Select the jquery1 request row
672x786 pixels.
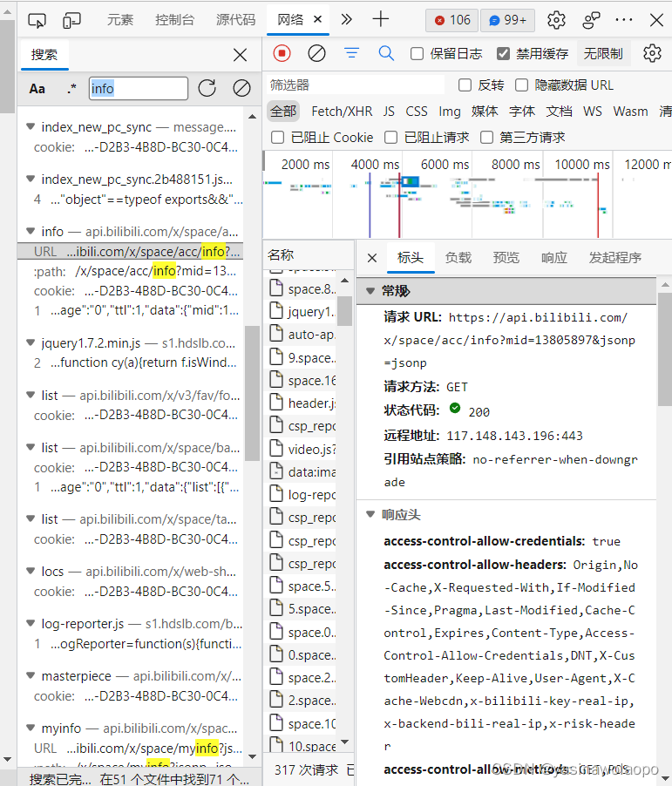tap(301, 312)
